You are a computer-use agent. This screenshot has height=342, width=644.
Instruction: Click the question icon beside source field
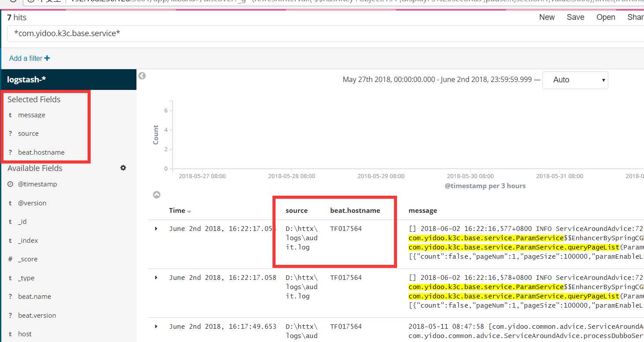coord(10,134)
